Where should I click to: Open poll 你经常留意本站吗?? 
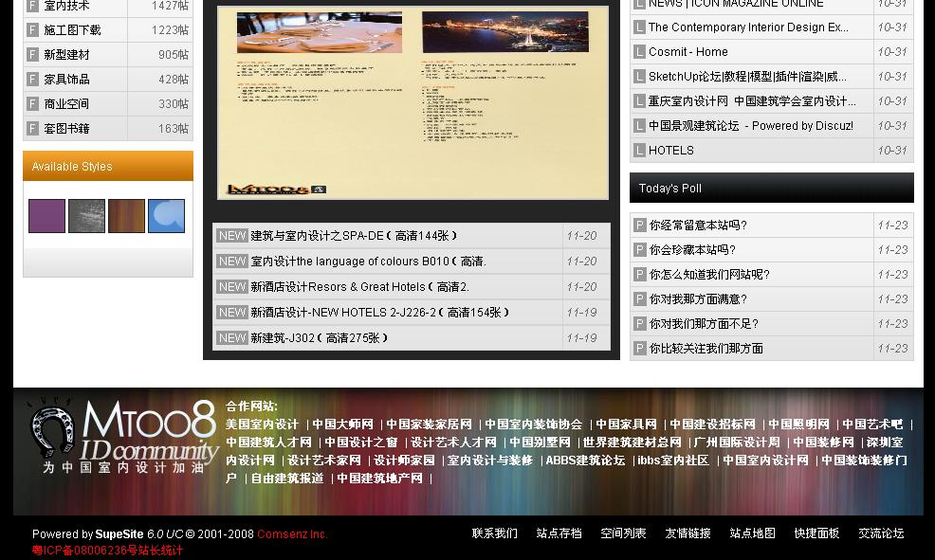coord(698,226)
